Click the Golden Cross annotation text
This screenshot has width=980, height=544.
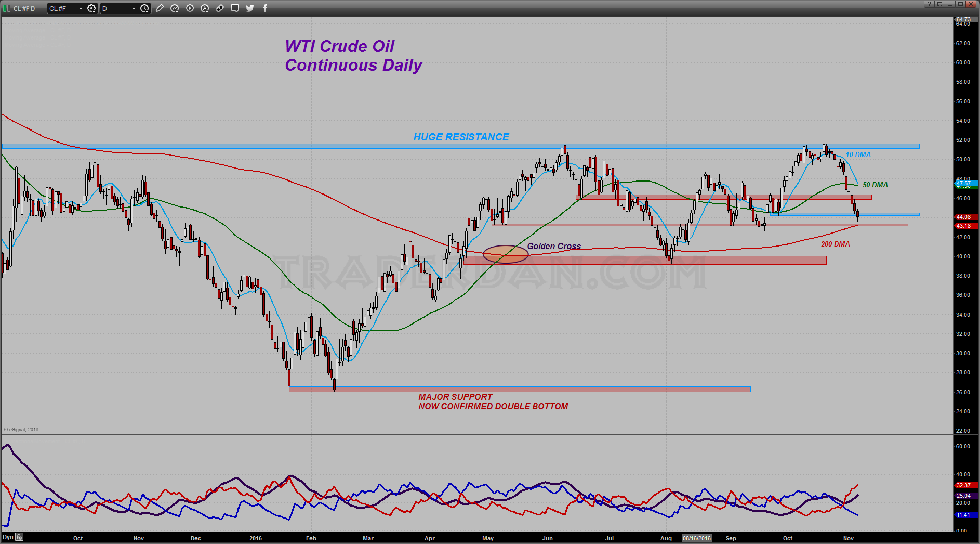point(554,246)
